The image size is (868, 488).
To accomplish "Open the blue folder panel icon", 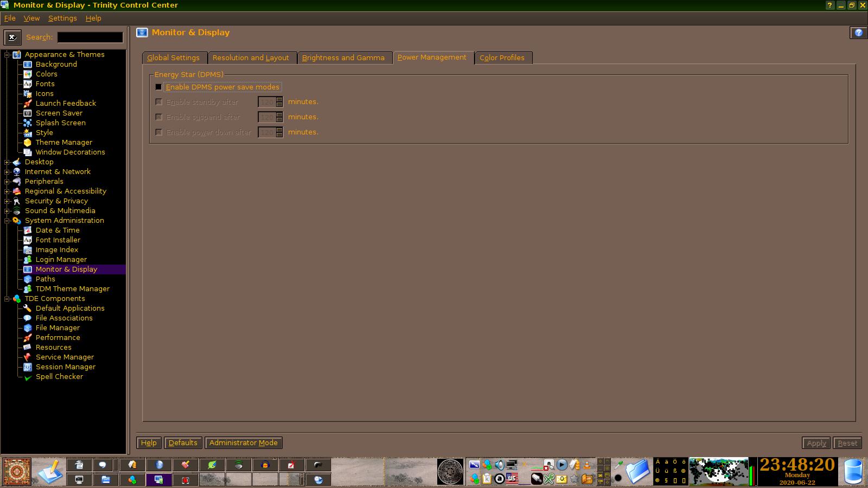I will click(x=638, y=471).
